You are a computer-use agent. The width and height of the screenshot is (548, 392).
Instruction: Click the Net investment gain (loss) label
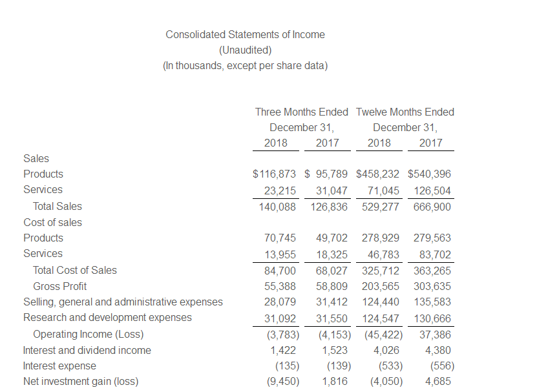[x=81, y=381]
